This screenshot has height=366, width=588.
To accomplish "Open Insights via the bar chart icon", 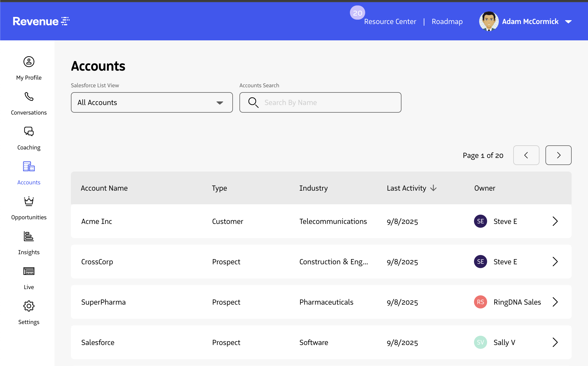I will point(29,236).
